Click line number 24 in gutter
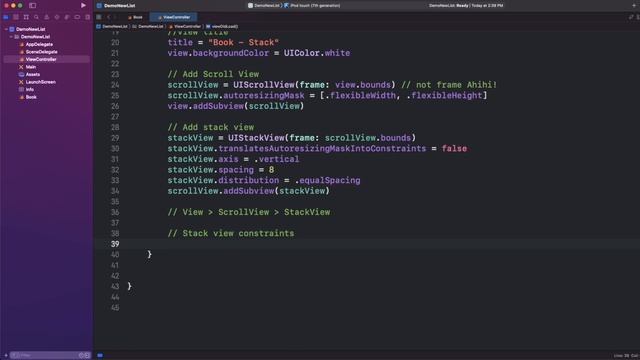 point(115,85)
